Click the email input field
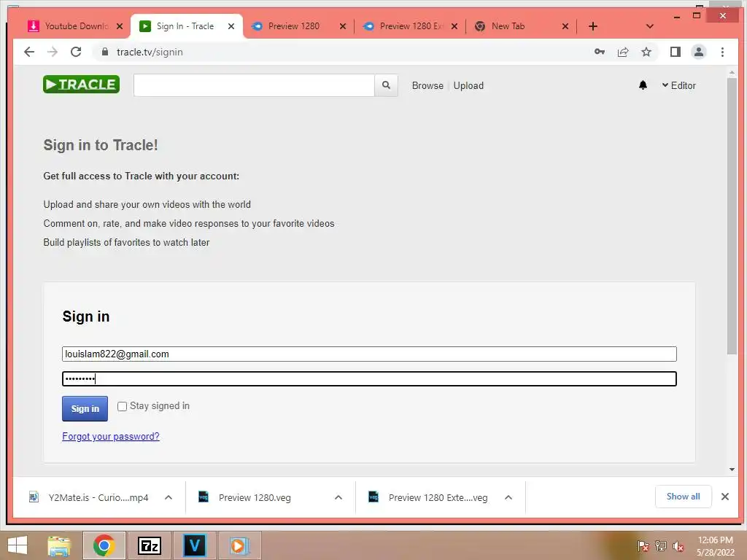This screenshot has height=560, width=747. [x=369, y=354]
